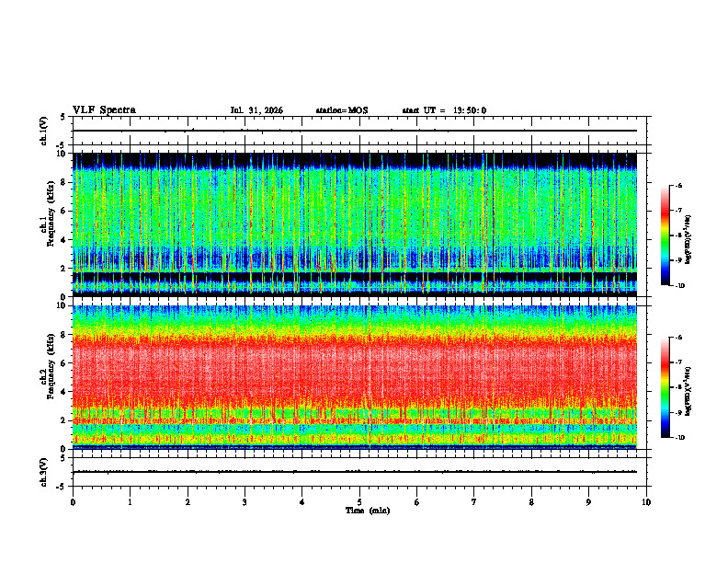Click the 10 minute tick label
Screen dimensions: 728x563
click(646, 502)
